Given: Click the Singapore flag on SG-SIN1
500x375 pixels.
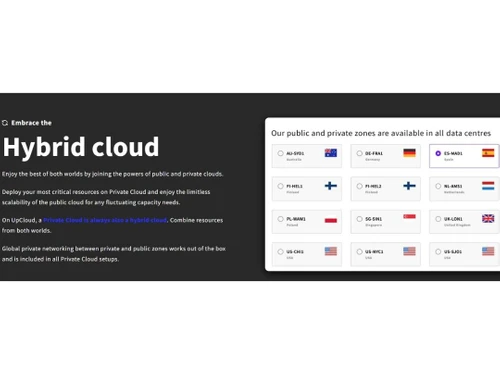Looking at the screenshot, I should (x=409, y=217).
